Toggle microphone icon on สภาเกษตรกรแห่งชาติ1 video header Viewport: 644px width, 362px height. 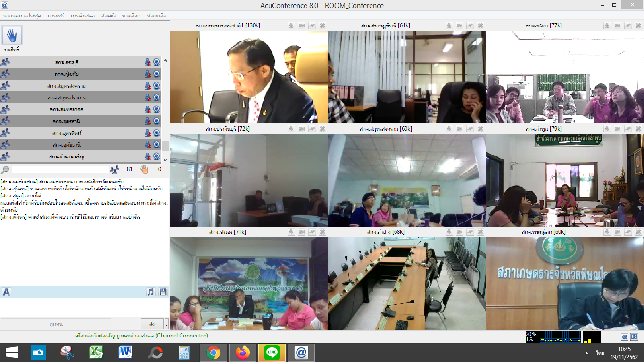pos(292,25)
